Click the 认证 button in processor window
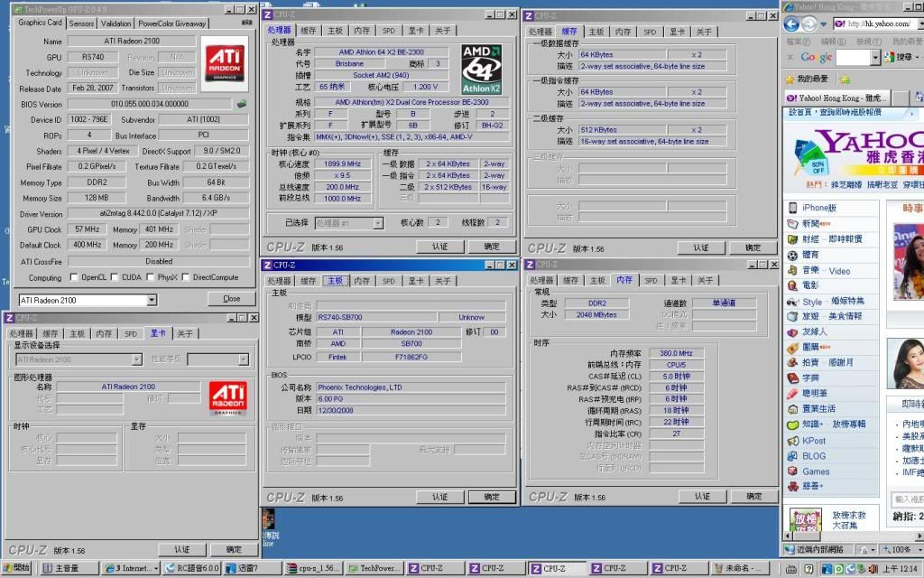The height and width of the screenshot is (578, 924). click(x=439, y=247)
